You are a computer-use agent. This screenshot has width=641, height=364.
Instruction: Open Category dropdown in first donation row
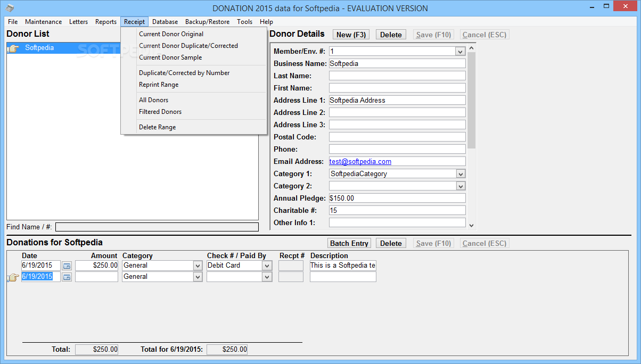click(198, 266)
